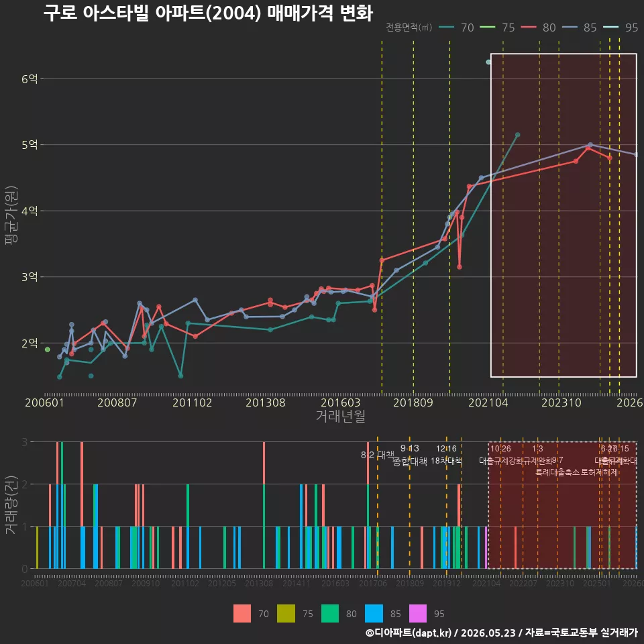
Task: Click the '4억' y-axis label
Action: point(30,211)
